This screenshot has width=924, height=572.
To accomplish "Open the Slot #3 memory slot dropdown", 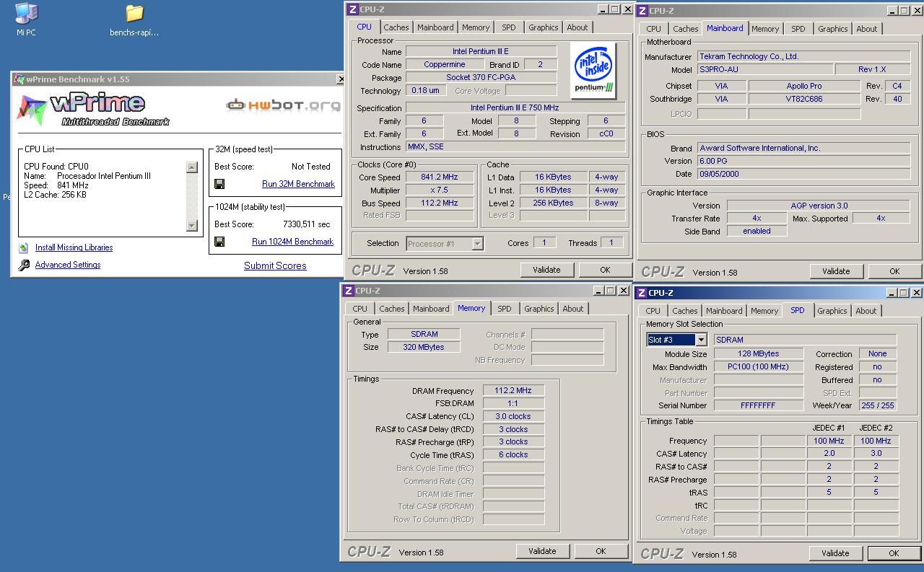I will 701,340.
